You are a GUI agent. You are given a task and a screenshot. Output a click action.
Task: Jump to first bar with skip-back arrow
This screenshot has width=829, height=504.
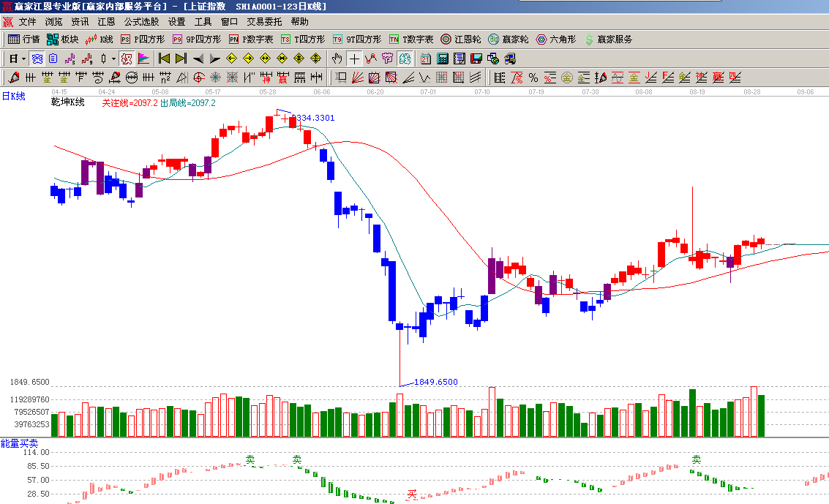tap(164, 59)
